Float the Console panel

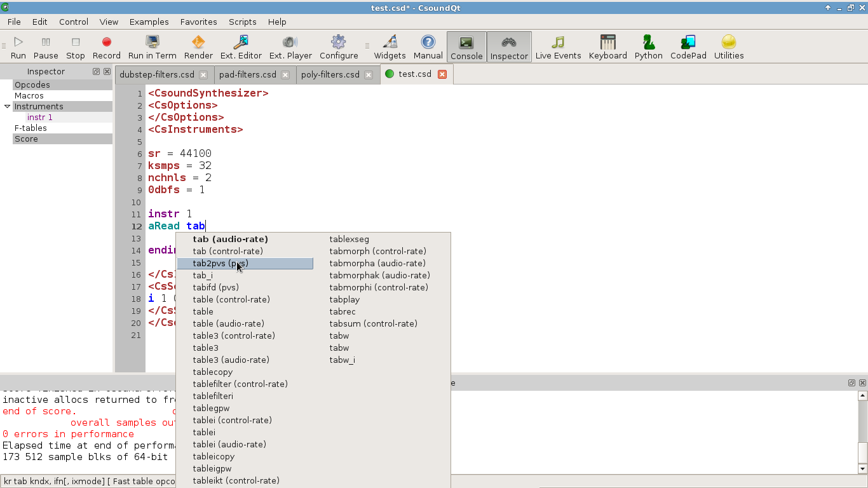click(x=852, y=383)
